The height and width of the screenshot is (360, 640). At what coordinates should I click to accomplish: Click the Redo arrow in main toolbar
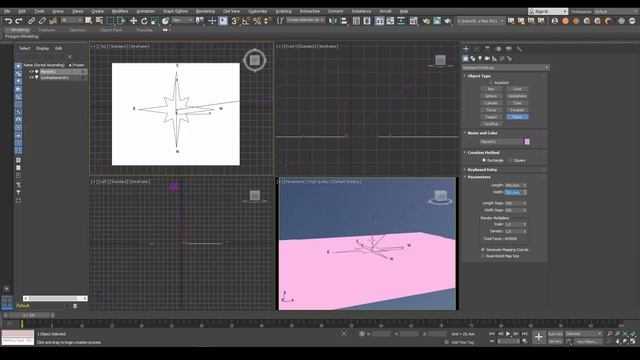pyautogui.click(x=19, y=21)
